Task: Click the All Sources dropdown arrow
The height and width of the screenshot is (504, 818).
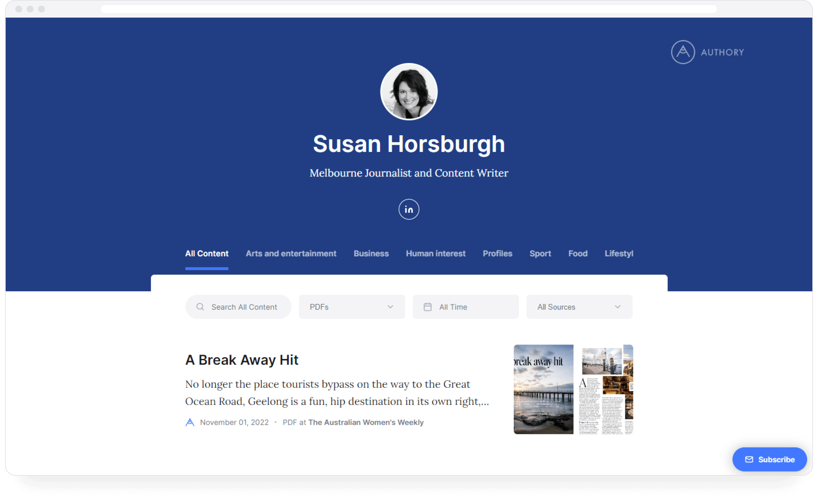Action: pyautogui.click(x=618, y=306)
